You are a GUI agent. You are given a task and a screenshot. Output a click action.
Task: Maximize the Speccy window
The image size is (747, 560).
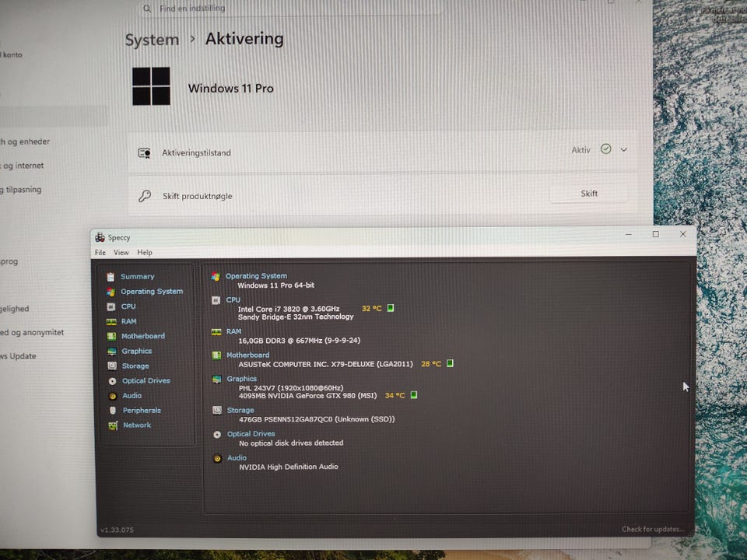655,234
